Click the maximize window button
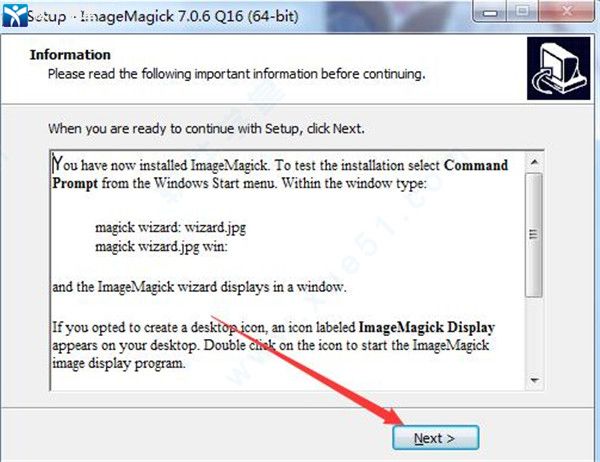600x462 pixels. [x=523, y=11]
